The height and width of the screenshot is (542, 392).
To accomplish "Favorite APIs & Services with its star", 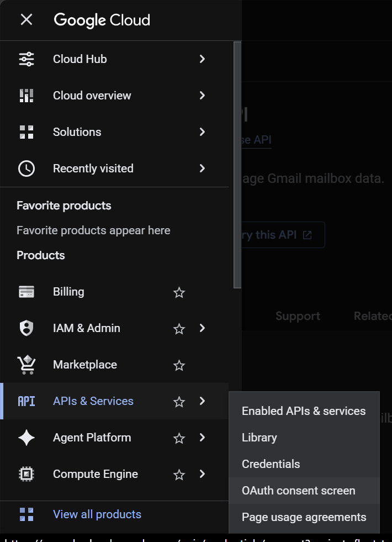I will click(x=179, y=402).
